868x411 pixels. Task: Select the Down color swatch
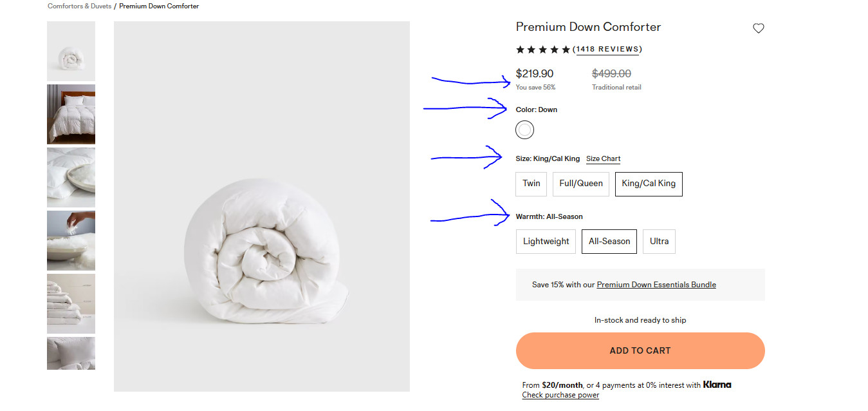pyautogui.click(x=524, y=129)
